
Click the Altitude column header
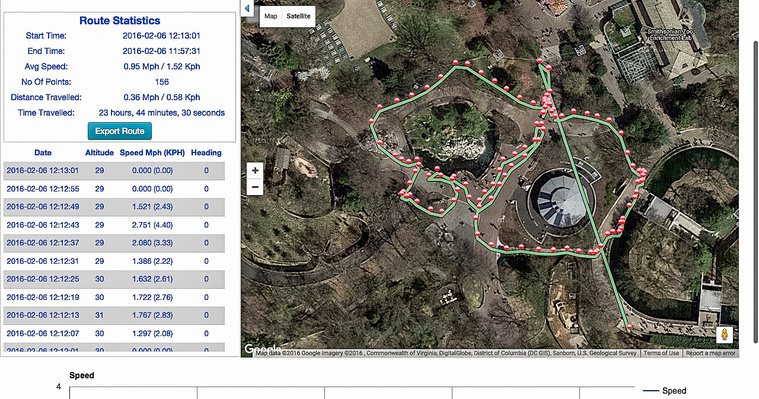pos(99,153)
